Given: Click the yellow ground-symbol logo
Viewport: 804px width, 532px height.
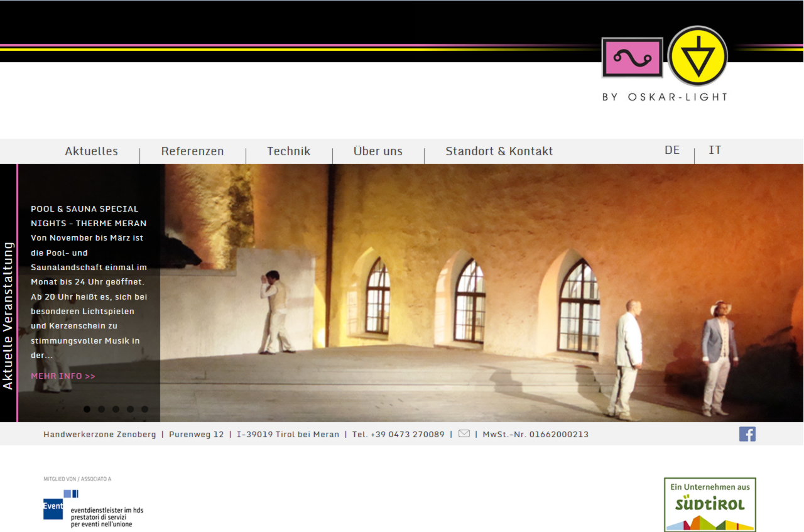Looking at the screenshot, I should 698,56.
